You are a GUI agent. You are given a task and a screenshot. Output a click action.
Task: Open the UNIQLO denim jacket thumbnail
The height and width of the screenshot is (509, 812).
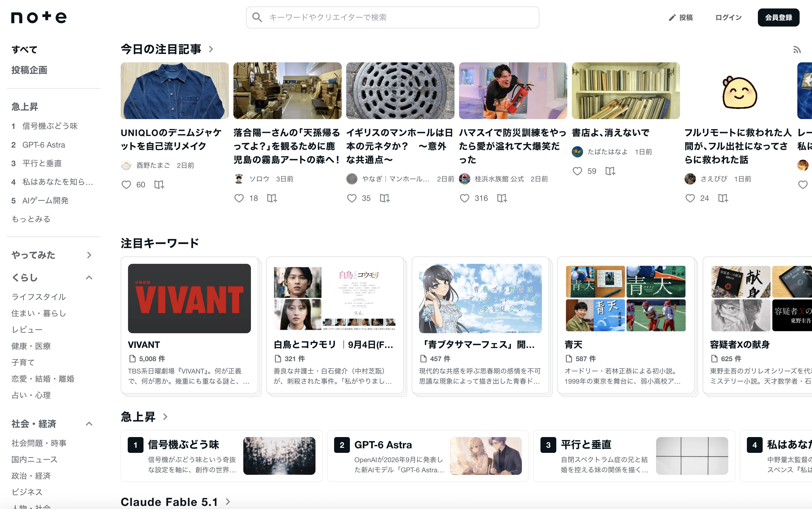tap(175, 91)
